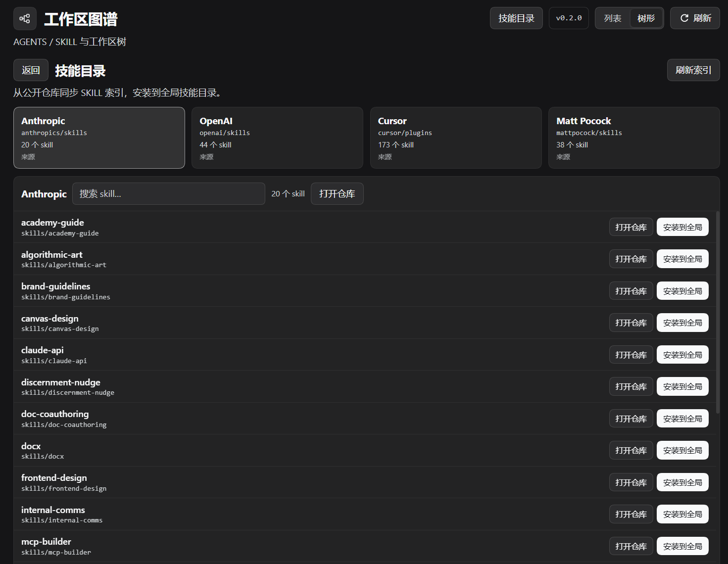
Task: Open the 来源 link on the Cursor card
Action: click(x=385, y=157)
